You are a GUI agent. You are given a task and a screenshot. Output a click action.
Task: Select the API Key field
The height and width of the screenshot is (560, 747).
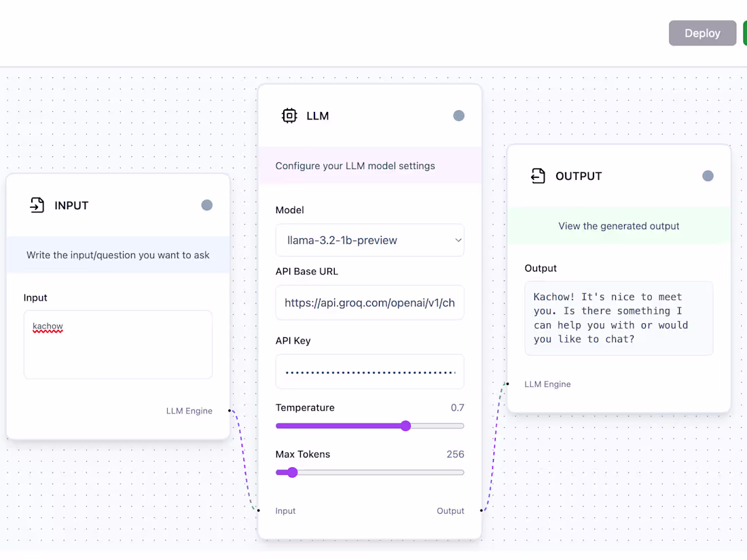pos(369,371)
